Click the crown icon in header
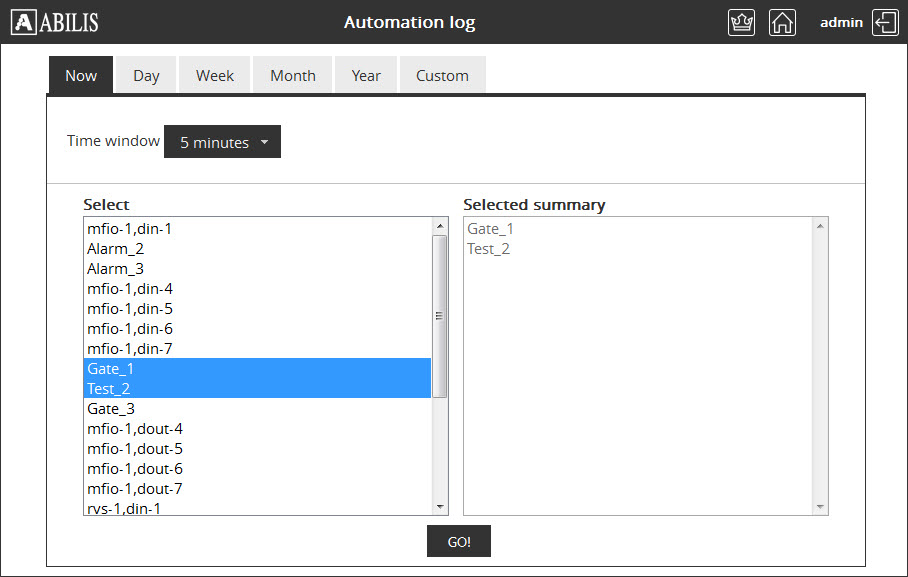The image size is (908, 577). pyautogui.click(x=742, y=23)
